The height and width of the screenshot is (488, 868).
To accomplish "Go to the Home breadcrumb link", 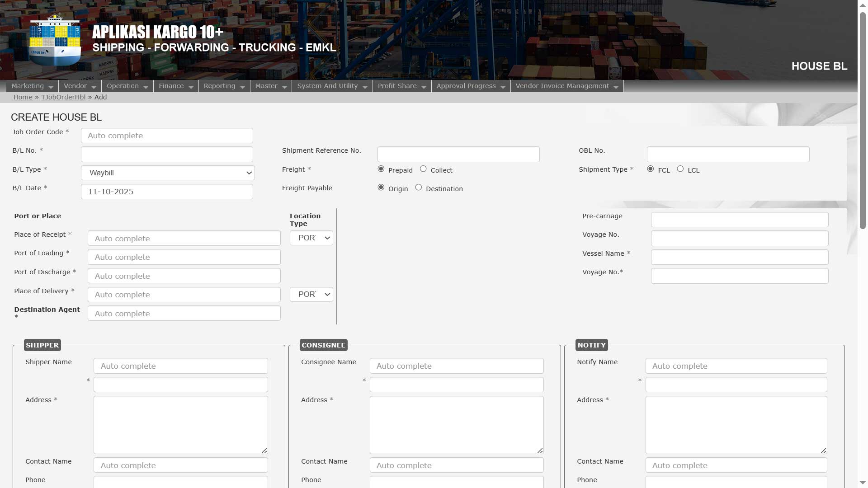I will (23, 97).
